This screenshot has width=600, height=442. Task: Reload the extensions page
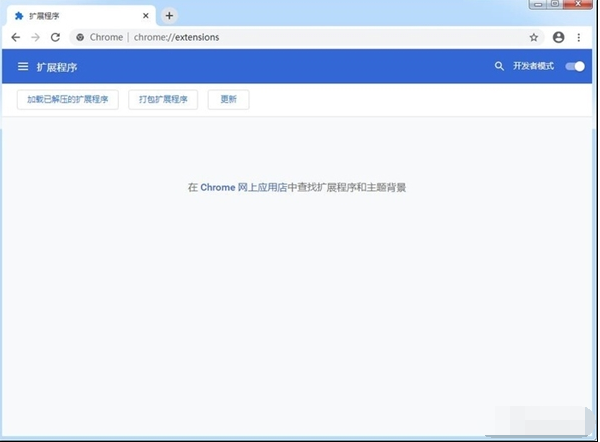pos(55,37)
